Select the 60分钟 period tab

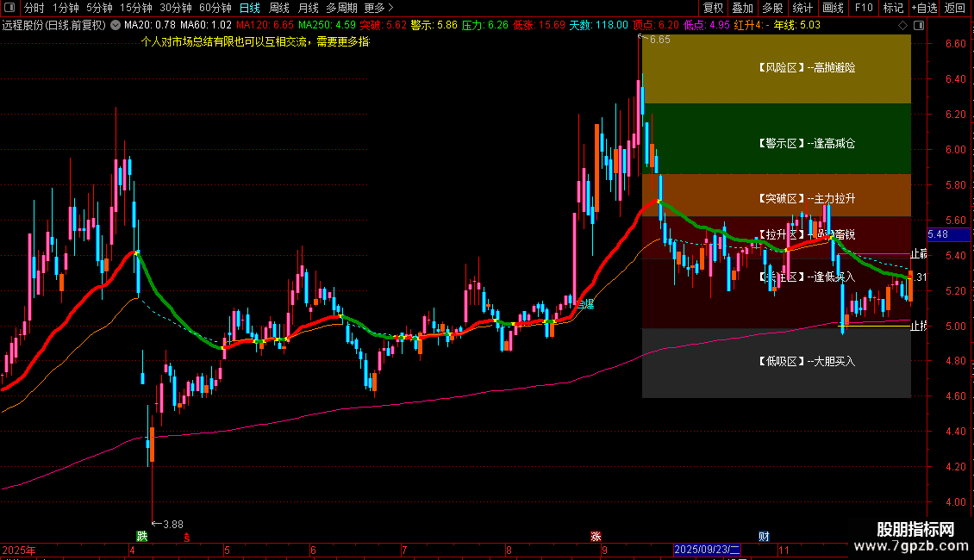(215, 8)
